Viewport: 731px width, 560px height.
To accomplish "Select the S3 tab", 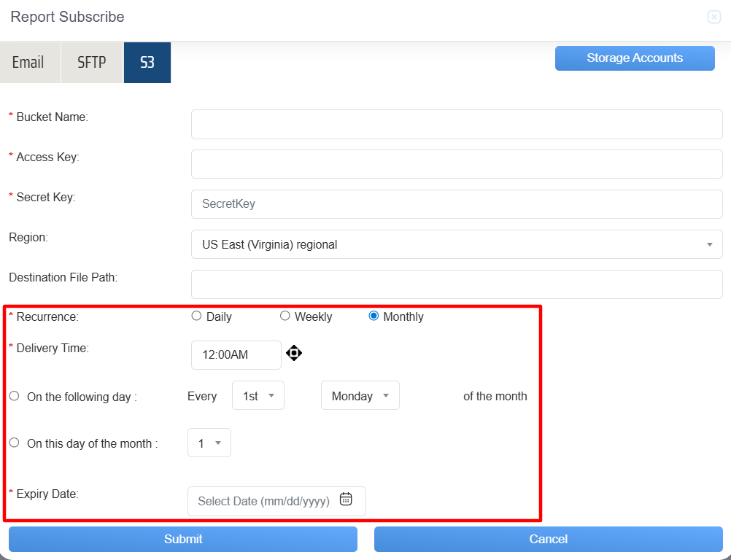I will click(x=147, y=63).
